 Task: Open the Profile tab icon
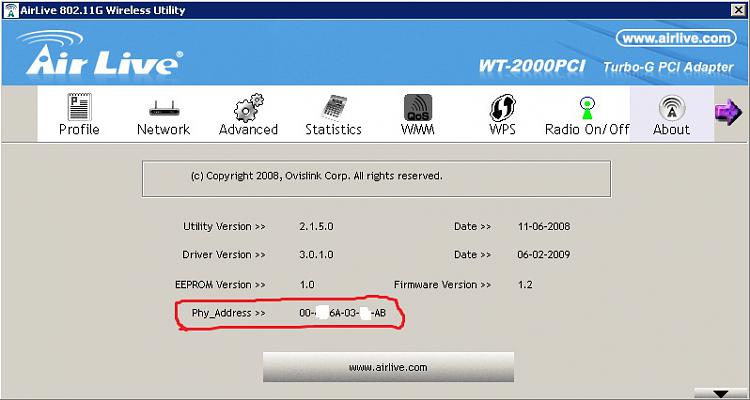(x=79, y=107)
